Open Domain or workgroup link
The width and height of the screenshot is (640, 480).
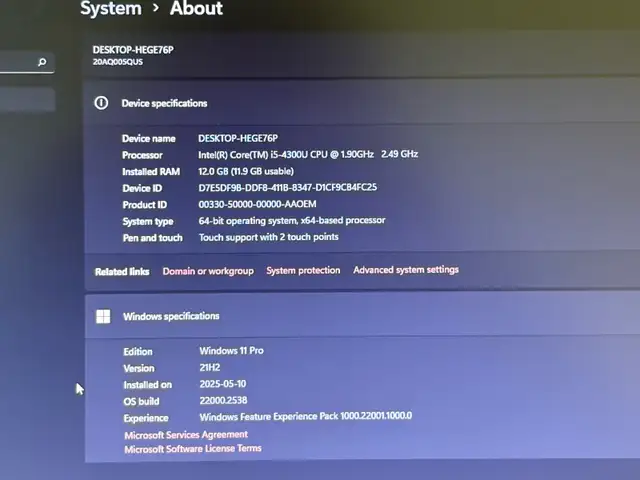click(208, 271)
